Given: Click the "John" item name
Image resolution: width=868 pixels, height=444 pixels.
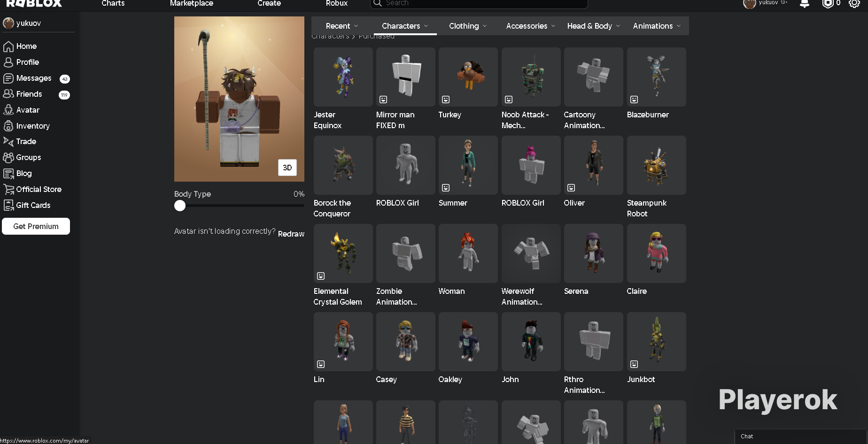Looking at the screenshot, I should 510,379.
